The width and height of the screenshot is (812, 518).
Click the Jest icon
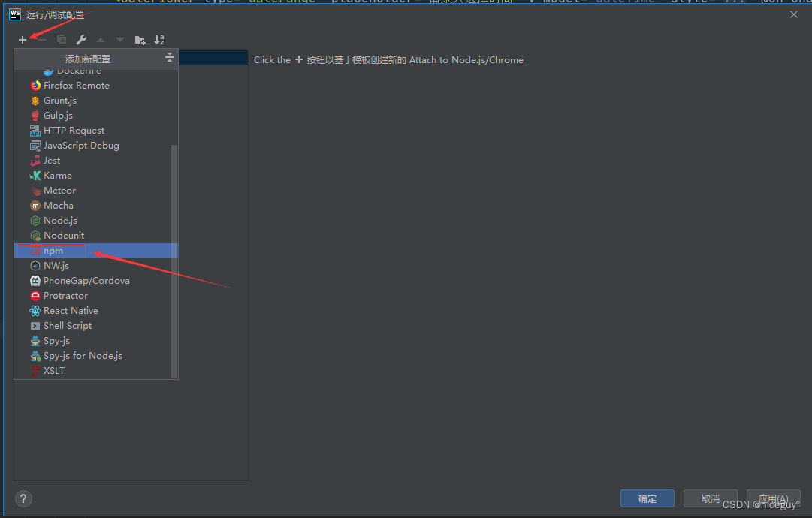coord(35,161)
